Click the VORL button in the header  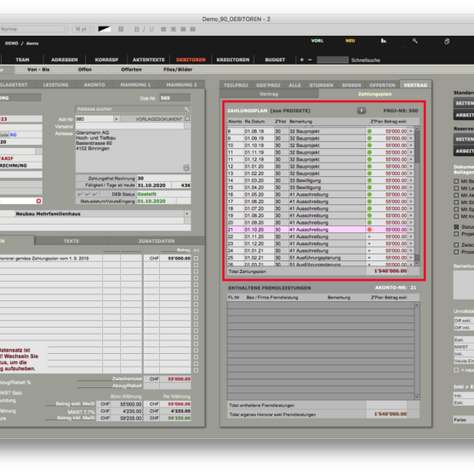tap(317, 41)
